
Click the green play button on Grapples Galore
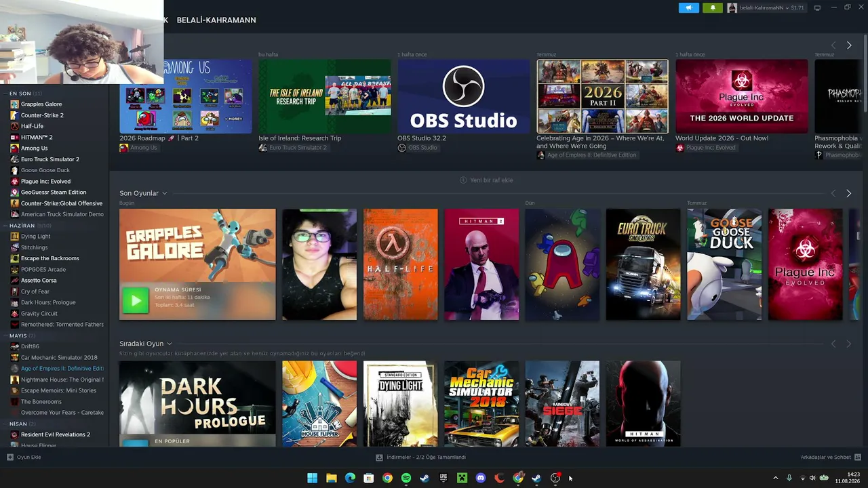click(x=135, y=300)
